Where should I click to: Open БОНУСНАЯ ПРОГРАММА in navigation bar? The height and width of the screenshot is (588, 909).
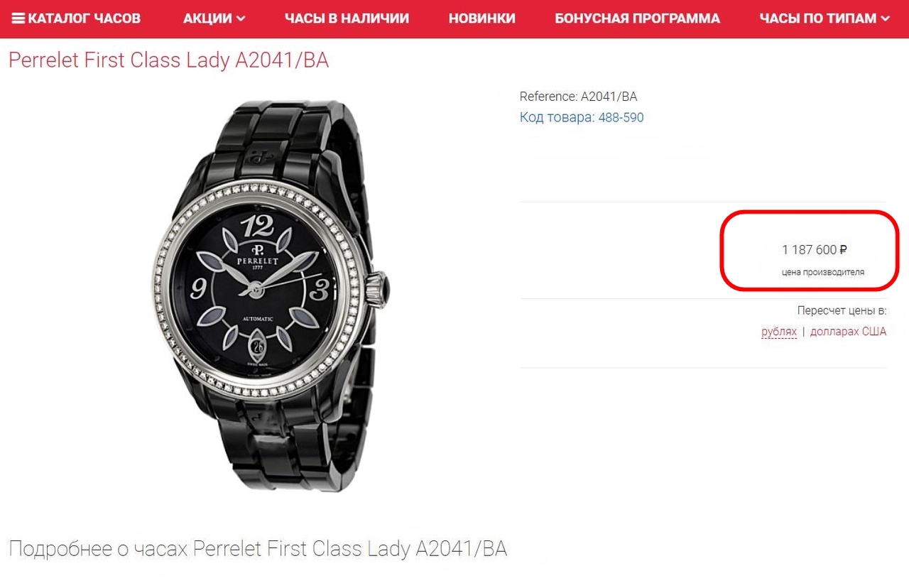637,18
